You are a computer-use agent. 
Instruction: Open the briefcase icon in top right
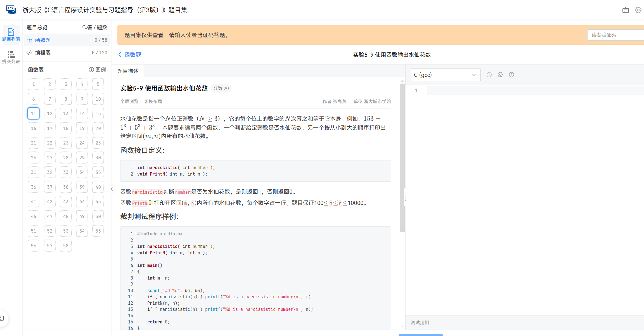(626, 10)
